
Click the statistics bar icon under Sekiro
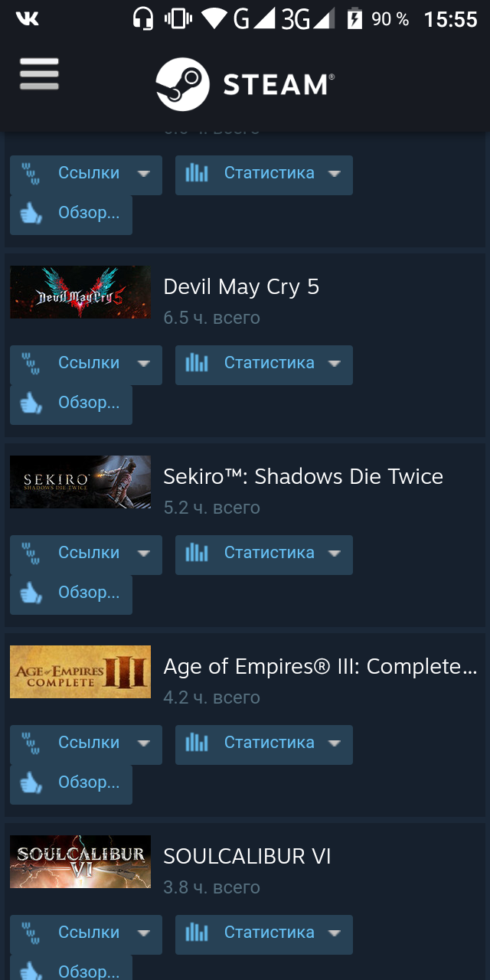pos(197,553)
